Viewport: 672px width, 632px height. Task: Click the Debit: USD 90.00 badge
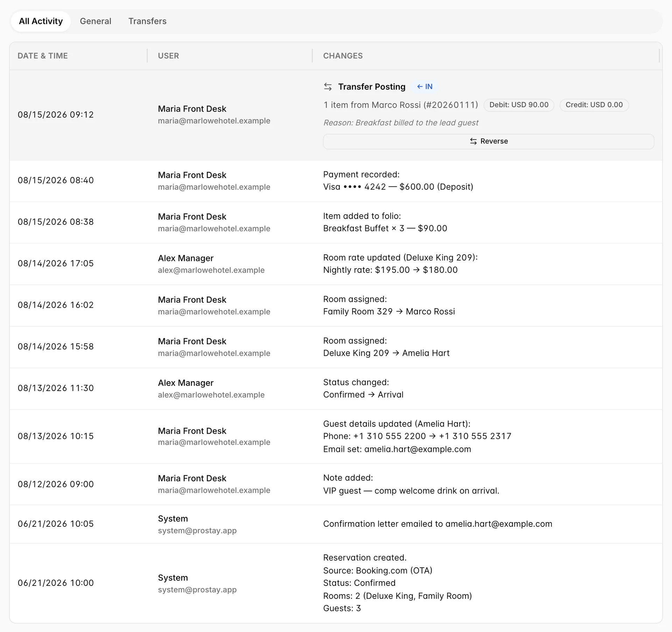point(519,105)
